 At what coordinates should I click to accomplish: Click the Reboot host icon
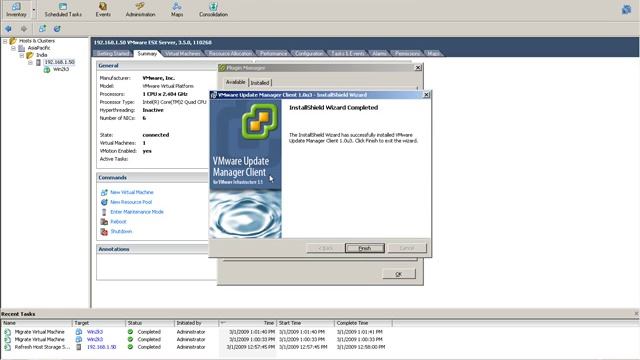point(104,222)
